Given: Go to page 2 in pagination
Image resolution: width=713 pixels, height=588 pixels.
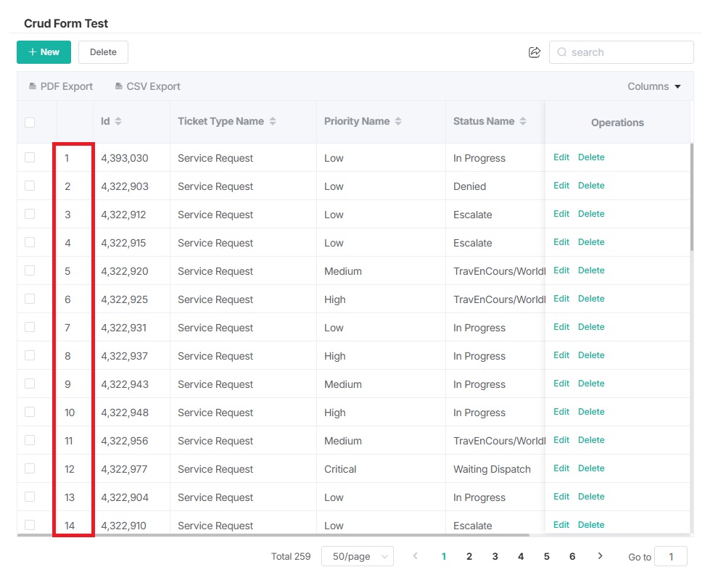Looking at the screenshot, I should (469, 556).
